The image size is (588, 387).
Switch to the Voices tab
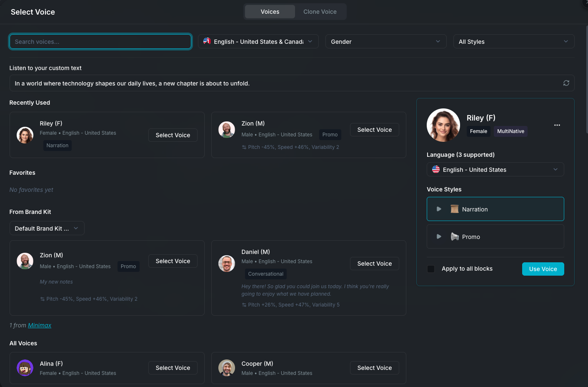[270, 12]
